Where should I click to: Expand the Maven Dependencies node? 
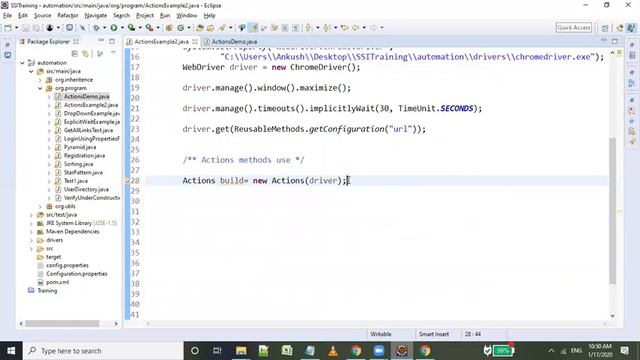[31, 232]
